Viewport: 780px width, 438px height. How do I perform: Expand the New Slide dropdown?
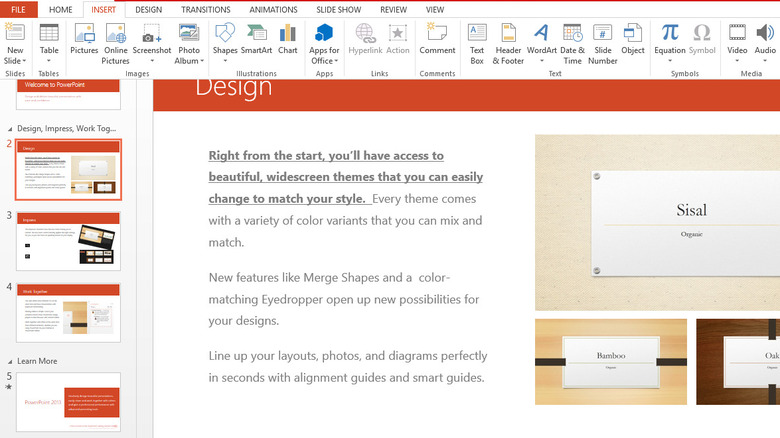(x=15, y=61)
